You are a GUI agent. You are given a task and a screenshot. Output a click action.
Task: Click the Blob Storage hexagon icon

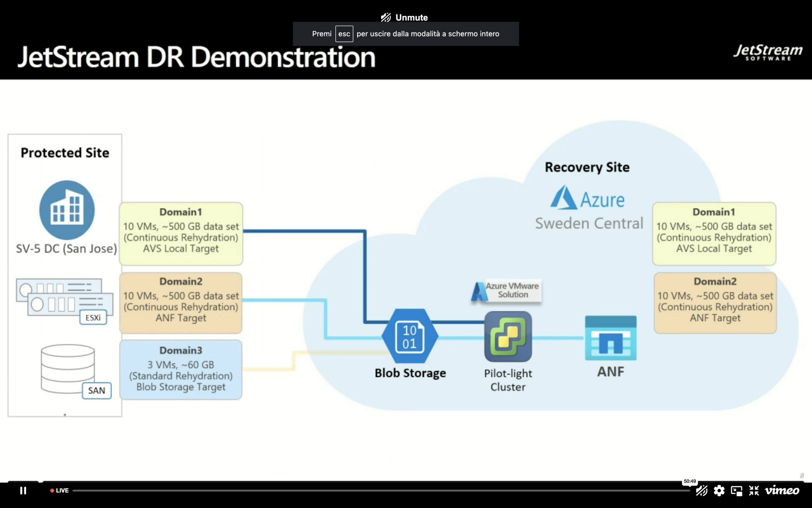[410, 336]
